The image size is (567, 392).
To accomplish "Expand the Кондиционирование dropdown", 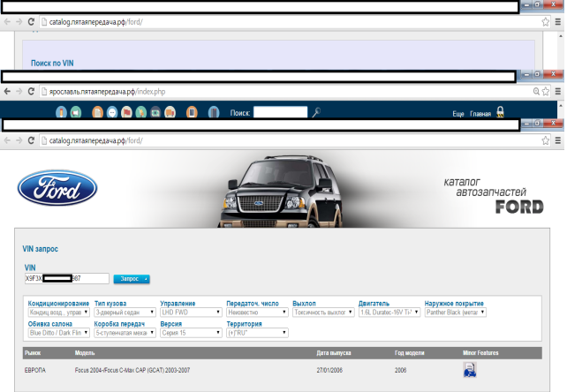I will pos(58,312).
